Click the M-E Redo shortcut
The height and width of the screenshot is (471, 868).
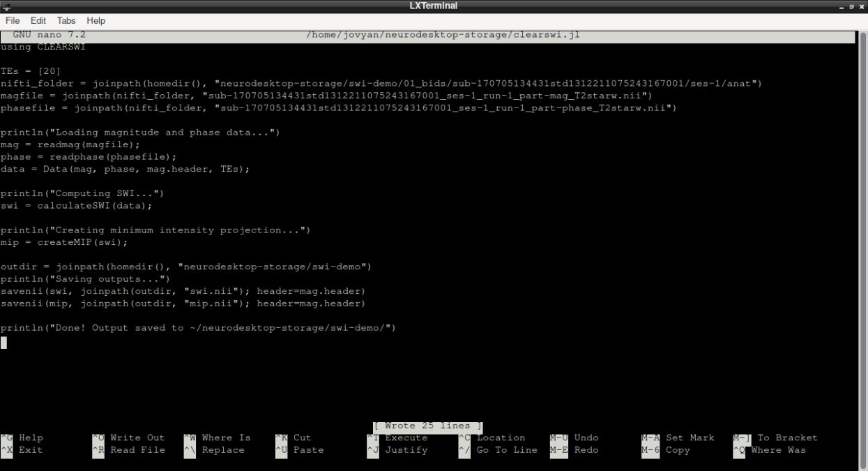[x=574, y=450]
